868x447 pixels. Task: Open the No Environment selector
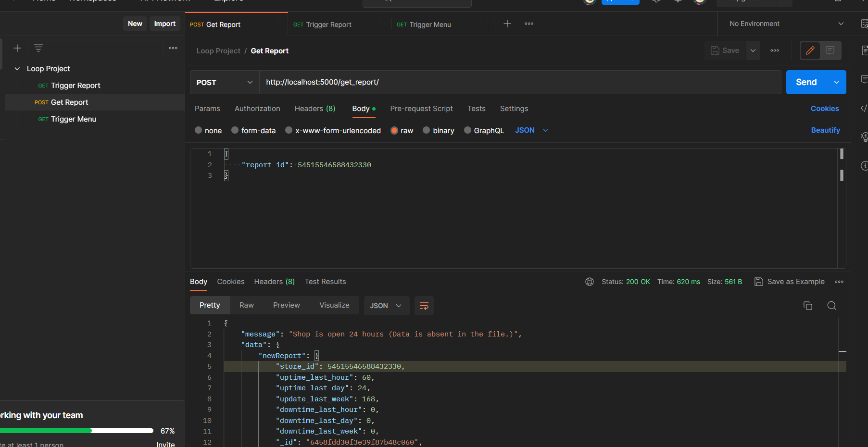(784, 23)
